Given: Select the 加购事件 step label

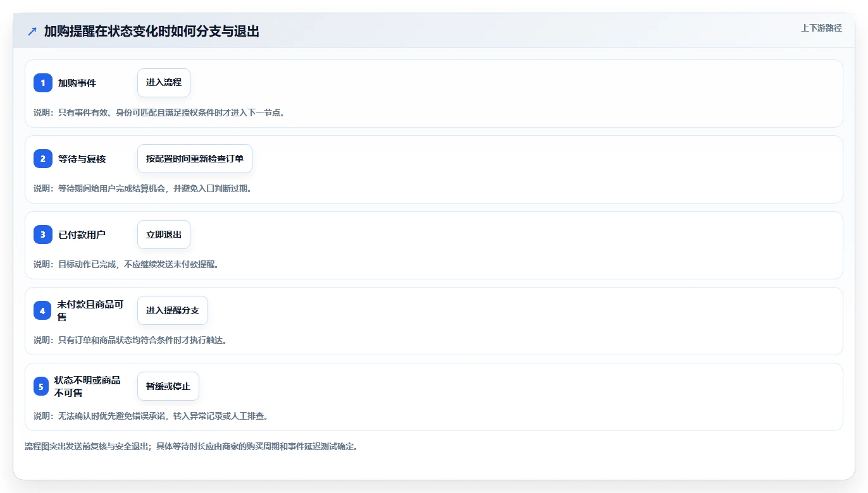Looking at the screenshot, I should click(x=77, y=83).
